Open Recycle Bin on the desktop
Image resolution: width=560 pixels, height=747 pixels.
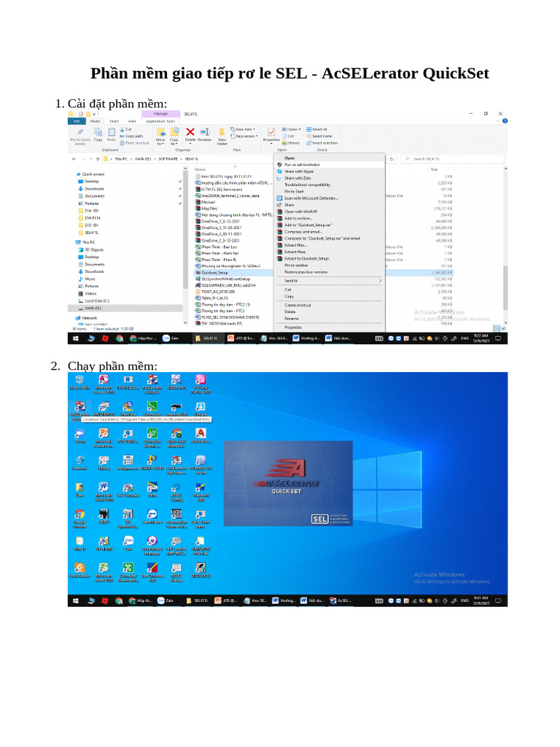[x=79, y=382]
